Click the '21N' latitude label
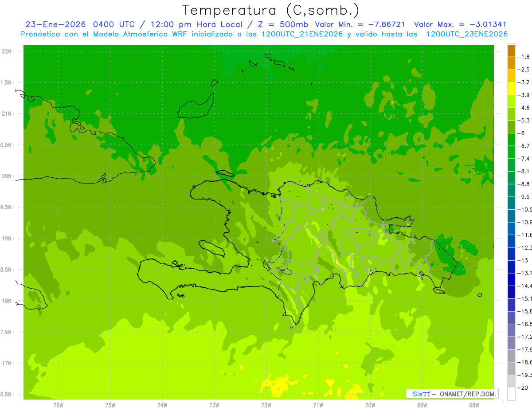The height and width of the screenshot is (411, 532). point(8,114)
